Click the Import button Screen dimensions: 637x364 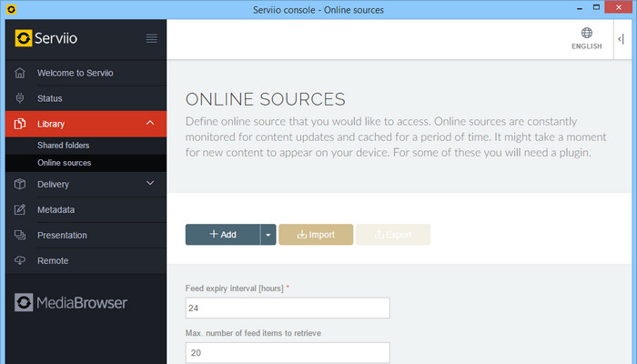pyautogui.click(x=316, y=235)
